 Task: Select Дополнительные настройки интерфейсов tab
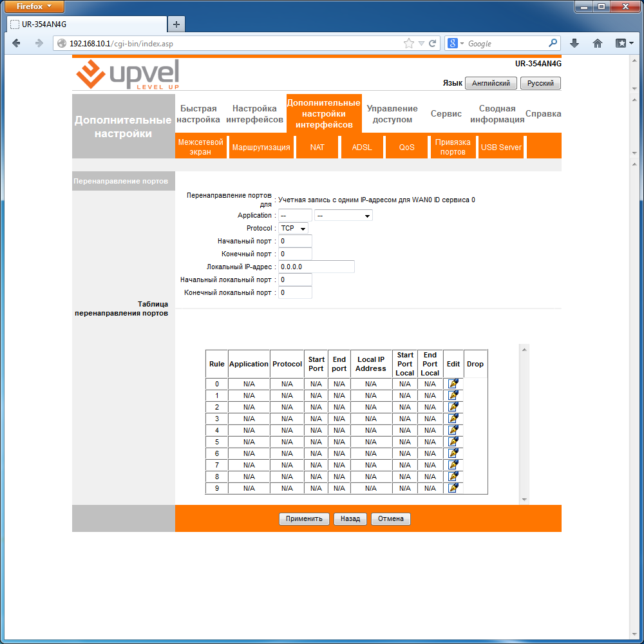coord(324,113)
